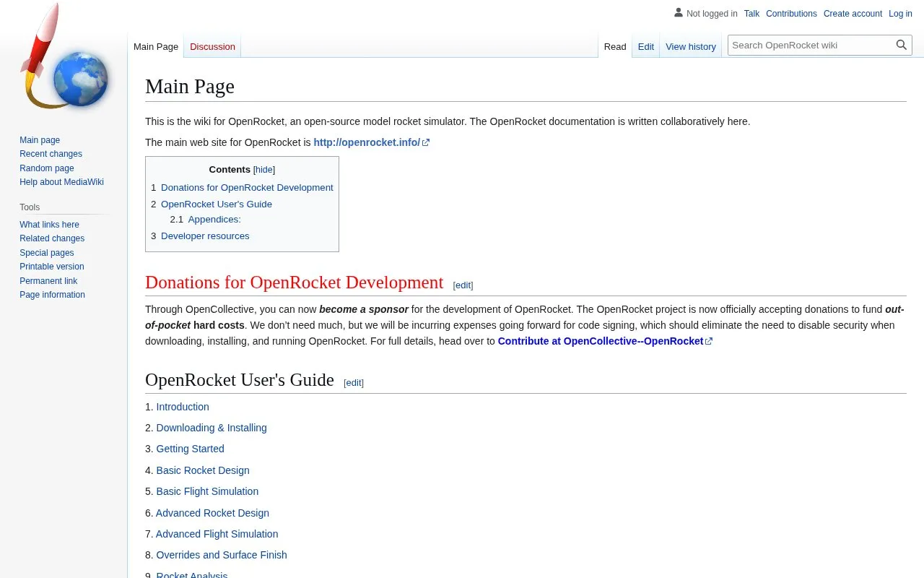
Task: Open Overrides and Surface Finish page
Action: pos(222,555)
